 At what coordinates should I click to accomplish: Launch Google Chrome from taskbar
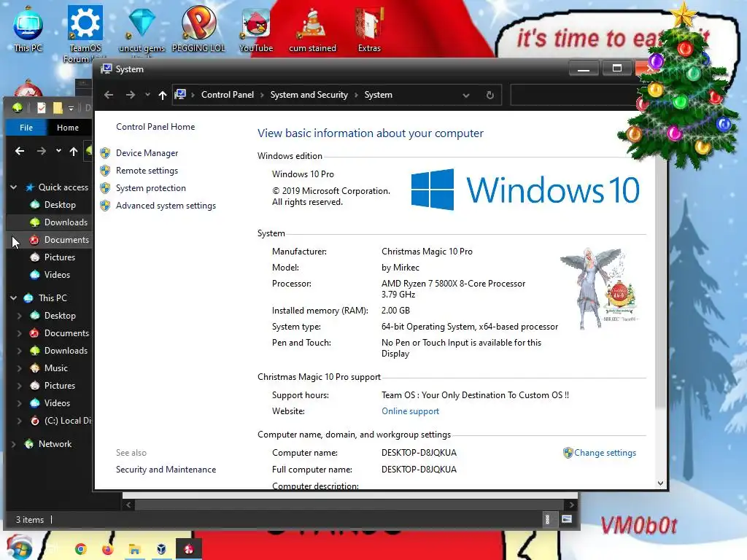click(x=80, y=549)
